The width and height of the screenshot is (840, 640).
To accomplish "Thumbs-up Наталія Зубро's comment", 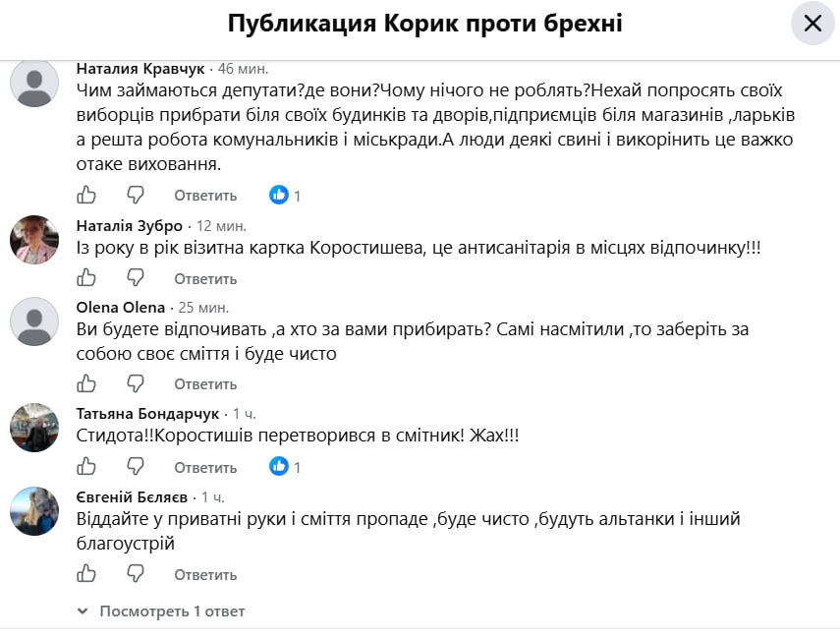I will 86,278.
